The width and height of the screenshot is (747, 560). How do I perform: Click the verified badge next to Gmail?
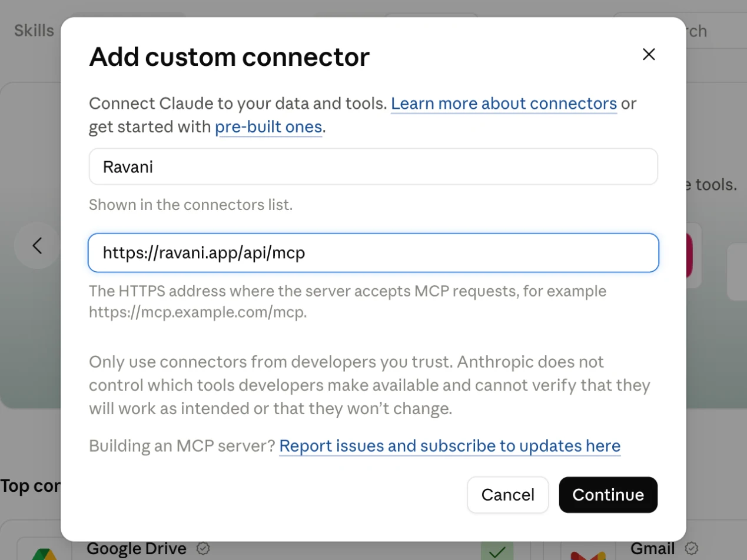[691, 549]
